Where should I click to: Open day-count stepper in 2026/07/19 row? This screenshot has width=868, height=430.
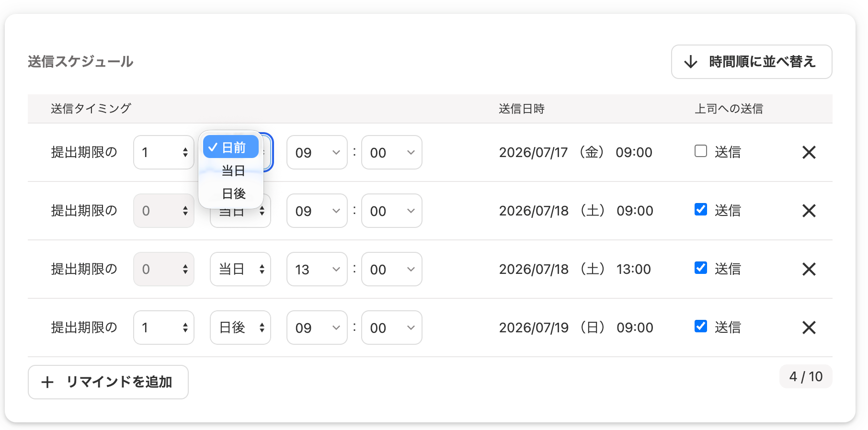(164, 328)
